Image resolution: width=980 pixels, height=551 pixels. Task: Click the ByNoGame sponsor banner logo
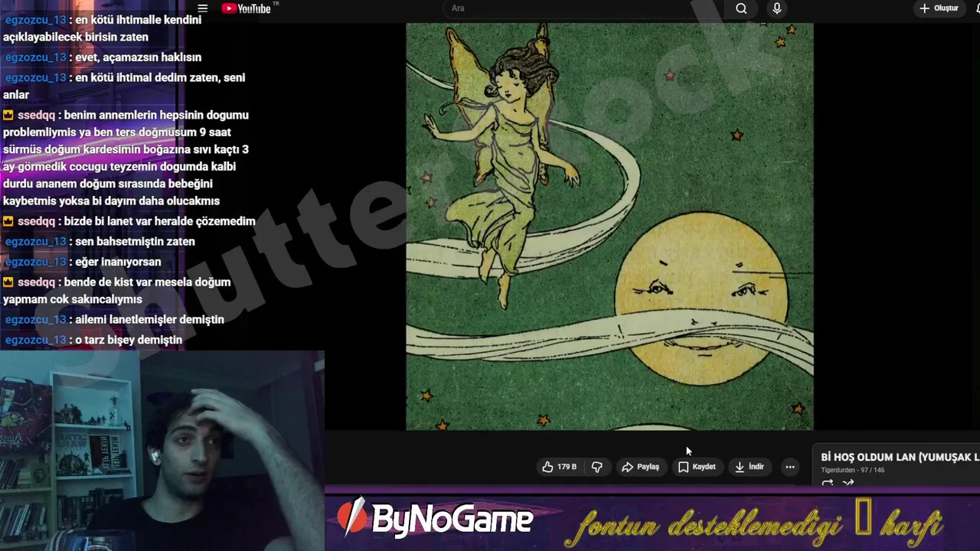pos(435,519)
